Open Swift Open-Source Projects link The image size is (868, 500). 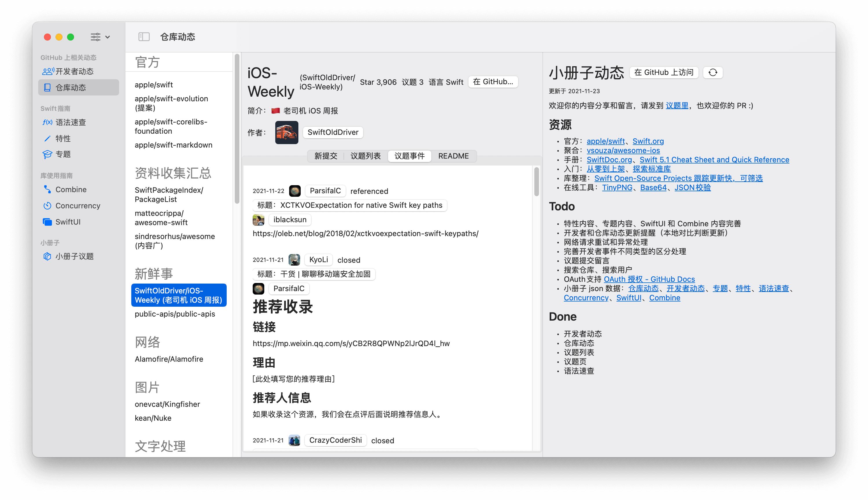click(678, 178)
